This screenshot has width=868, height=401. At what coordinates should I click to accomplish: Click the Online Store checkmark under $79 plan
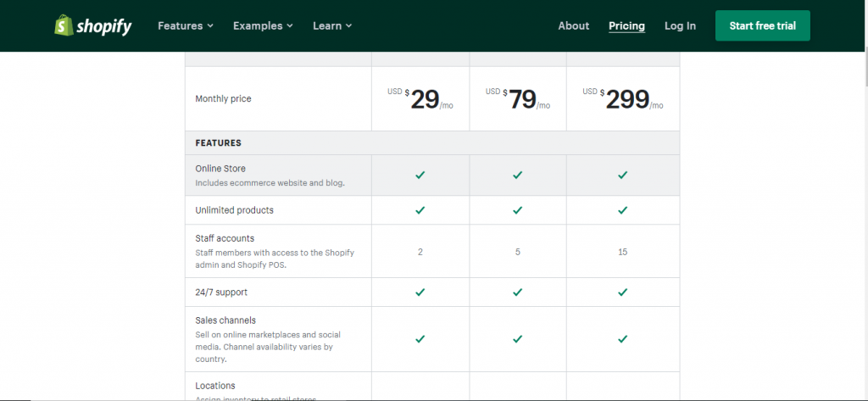click(x=518, y=175)
